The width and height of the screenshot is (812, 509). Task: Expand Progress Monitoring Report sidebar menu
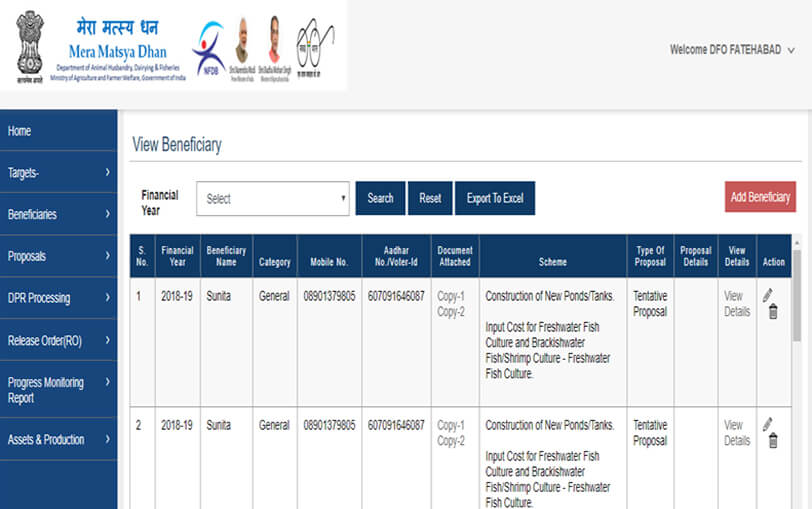59,390
